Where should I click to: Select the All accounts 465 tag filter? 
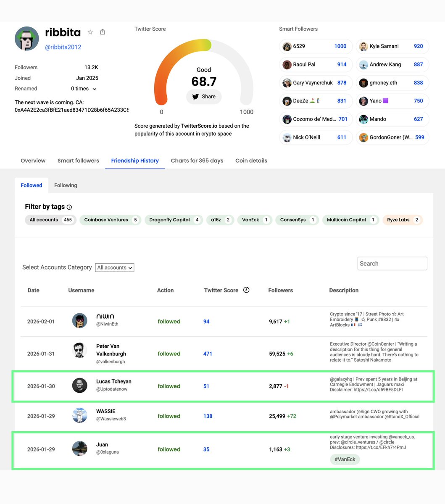(51, 220)
